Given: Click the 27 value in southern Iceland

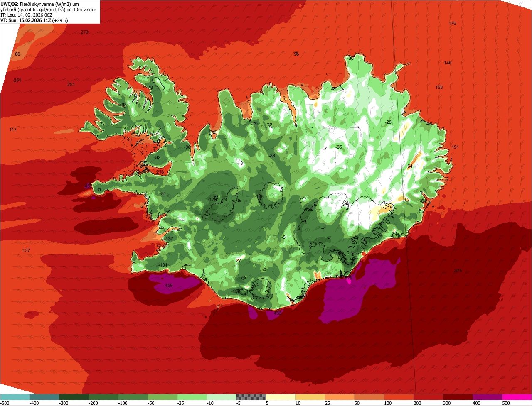Looking at the screenshot, I should pyautogui.click(x=239, y=260).
